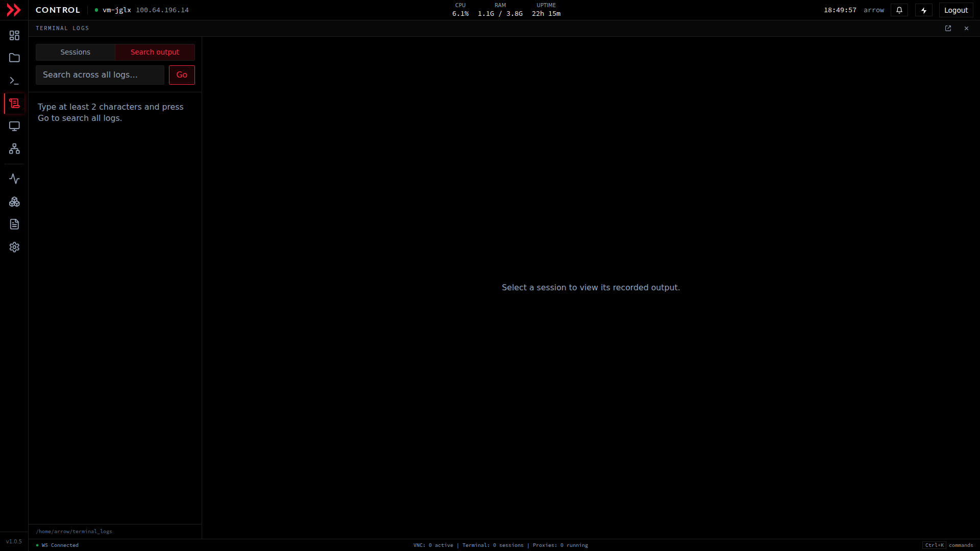
Task: Click the CPU 6.1% stat
Action: [x=460, y=10]
